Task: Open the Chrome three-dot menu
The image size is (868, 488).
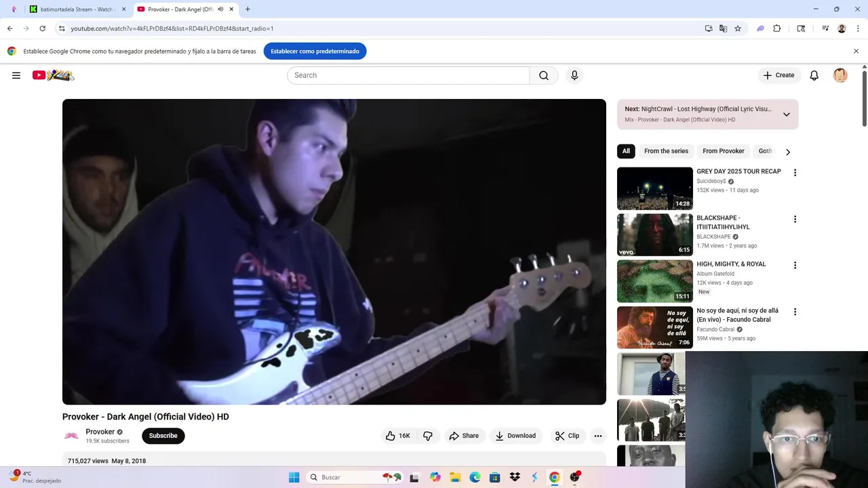Action: 859,28
